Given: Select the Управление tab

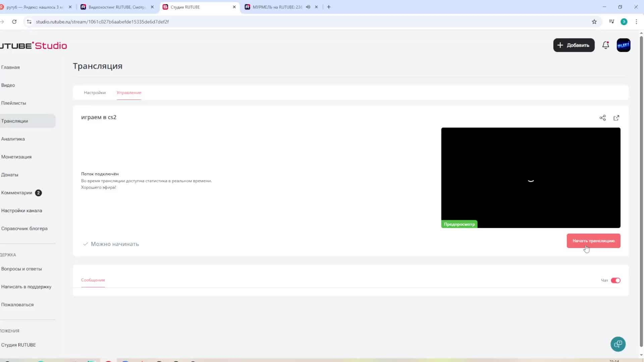Looking at the screenshot, I should pyautogui.click(x=129, y=93).
